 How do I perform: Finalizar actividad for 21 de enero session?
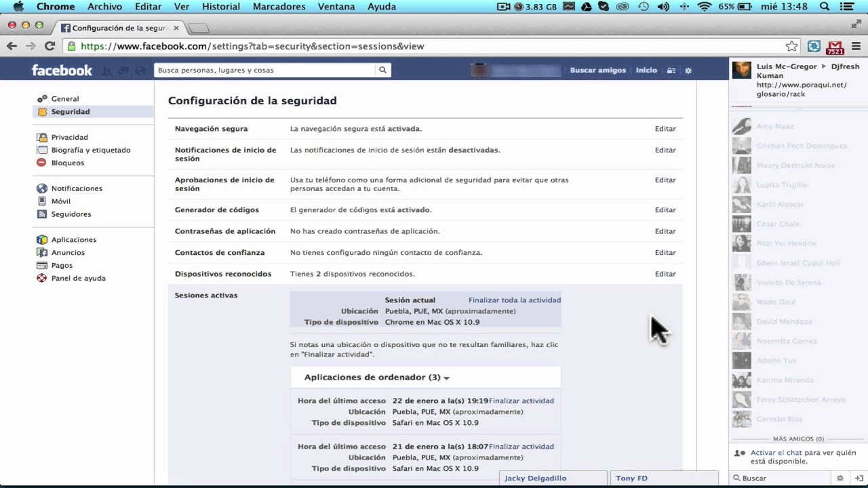[521, 447]
